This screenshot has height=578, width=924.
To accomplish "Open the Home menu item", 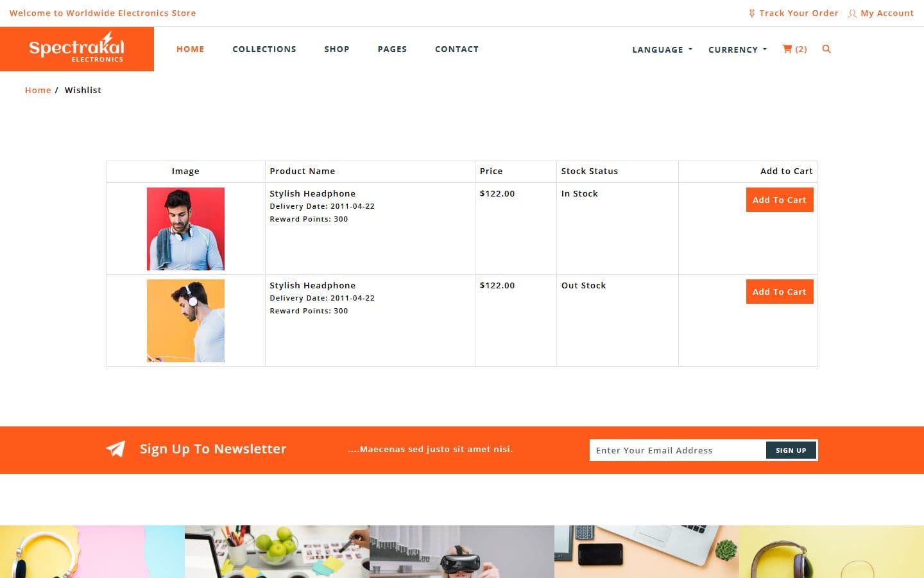I will 191,49.
